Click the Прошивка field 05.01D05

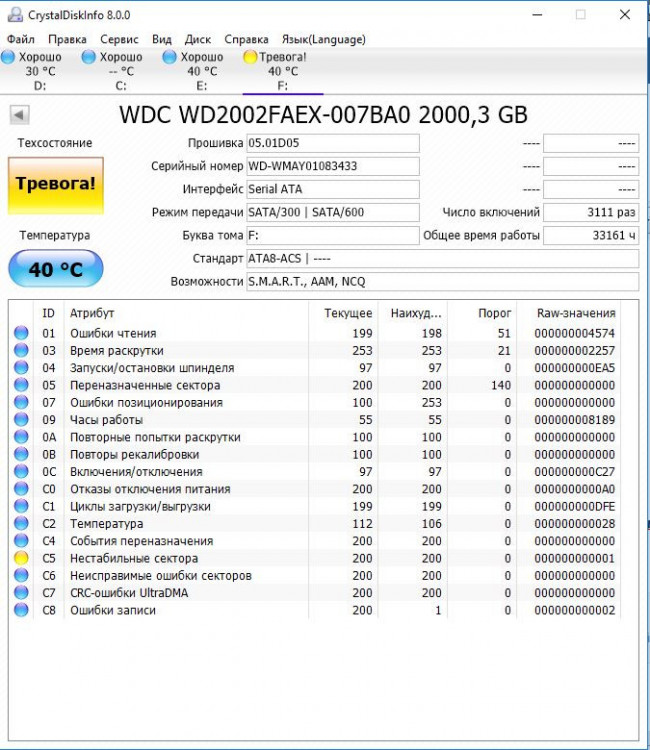click(333, 143)
